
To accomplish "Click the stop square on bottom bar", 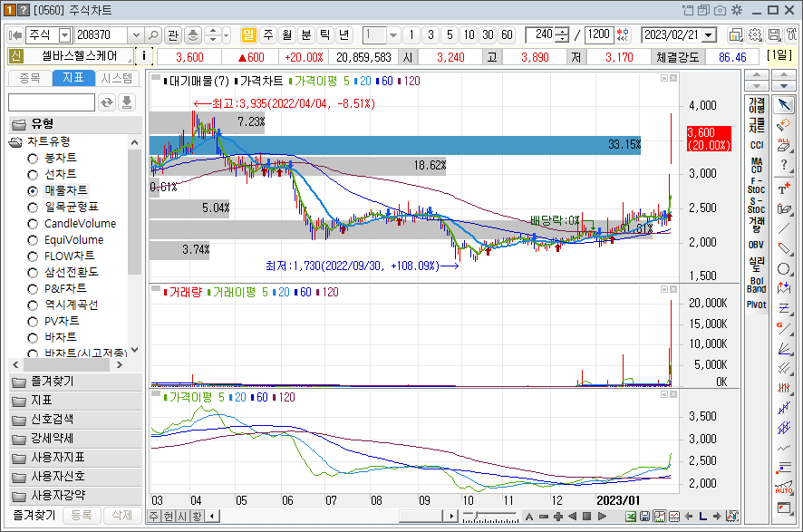I will pyautogui.click(x=587, y=516).
